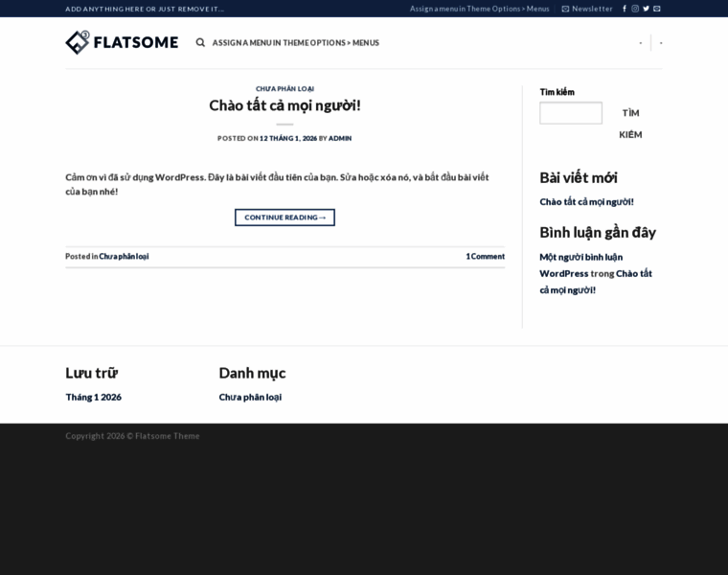Open recent post link in 'Bài viết mới'
The image size is (728, 575).
(x=586, y=202)
